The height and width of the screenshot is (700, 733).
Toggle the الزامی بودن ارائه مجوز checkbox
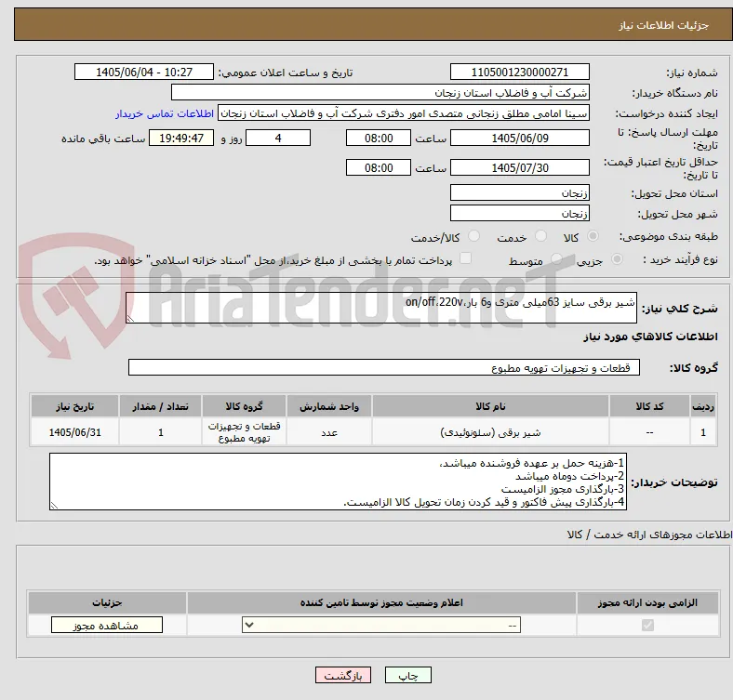pyautogui.click(x=647, y=625)
